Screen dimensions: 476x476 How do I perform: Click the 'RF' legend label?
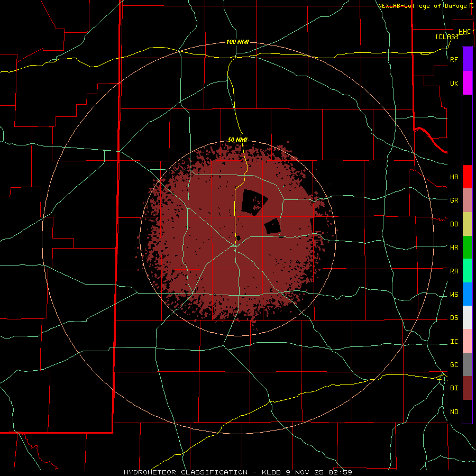[x=454, y=59]
